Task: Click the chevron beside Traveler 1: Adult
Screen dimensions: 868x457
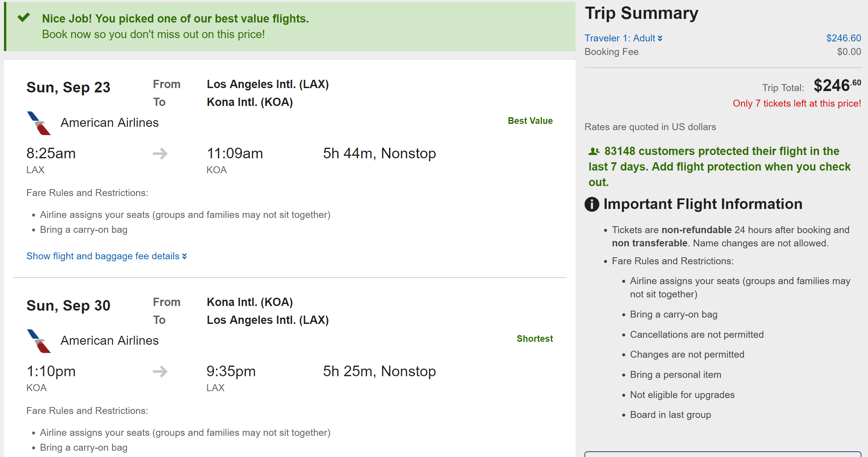Action: [660, 38]
